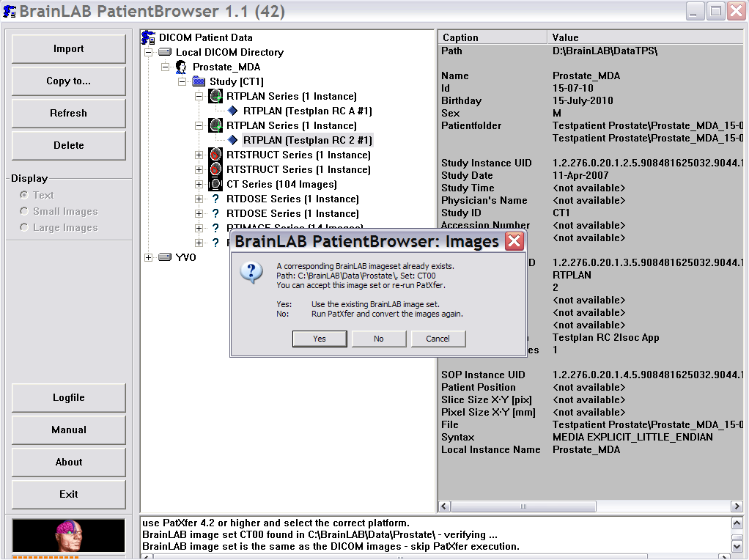Click the question mark icon of RTIMAGE Series

coord(215,228)
